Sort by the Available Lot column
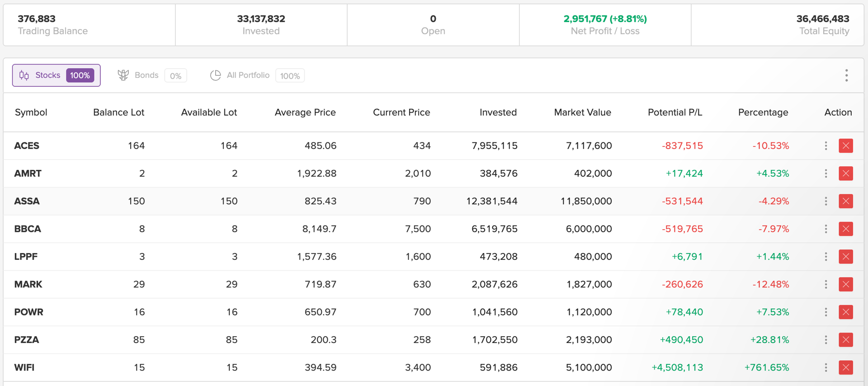 click(209, 113)
